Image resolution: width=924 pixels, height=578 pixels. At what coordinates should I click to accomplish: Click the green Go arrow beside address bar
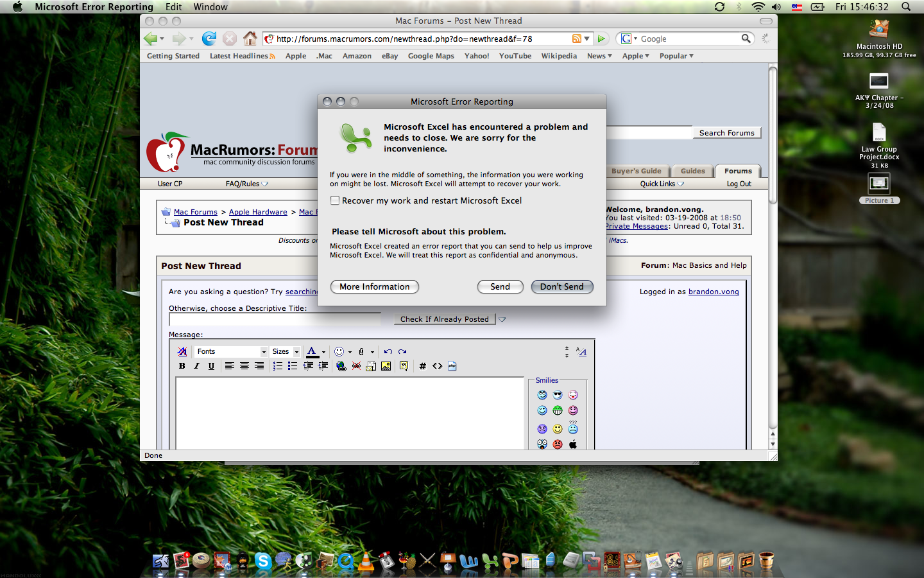(x=601, y=39)
